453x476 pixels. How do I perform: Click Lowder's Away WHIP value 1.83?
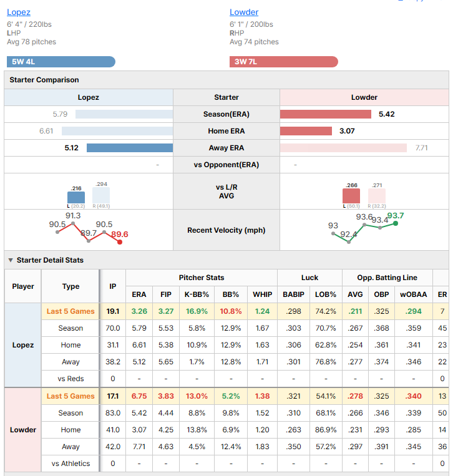262,447
